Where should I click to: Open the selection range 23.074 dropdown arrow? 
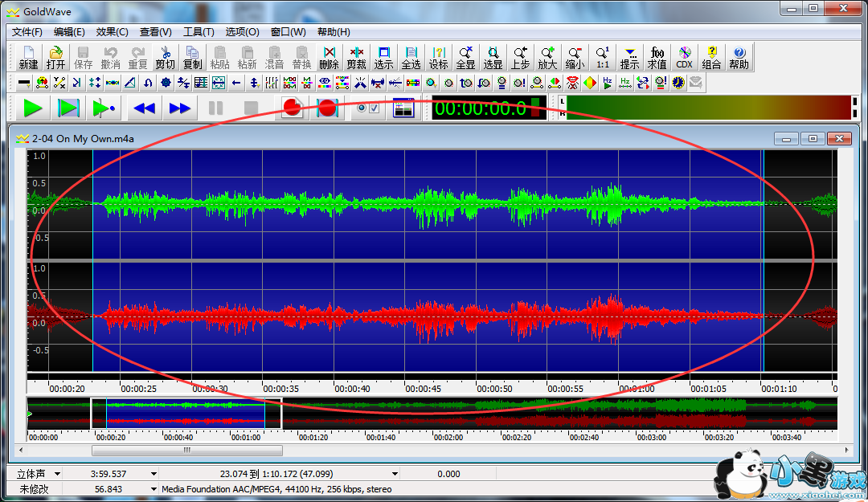395,474
